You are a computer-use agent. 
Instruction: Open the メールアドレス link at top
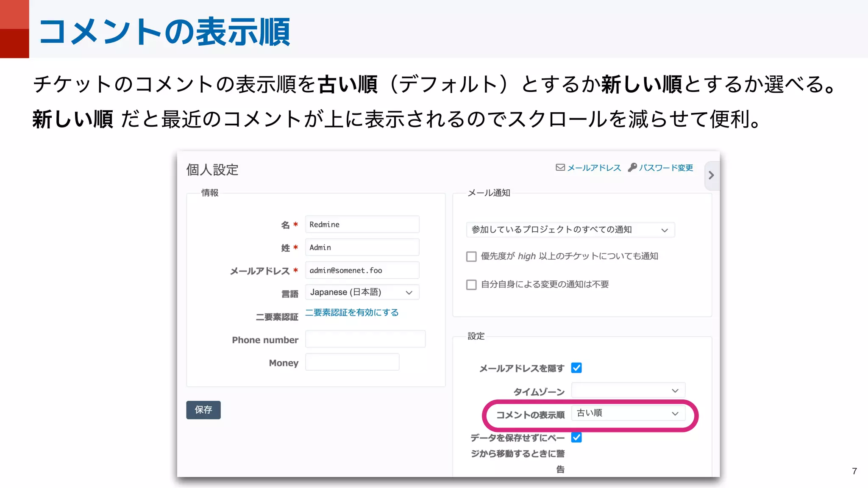(x=594, y=168)
